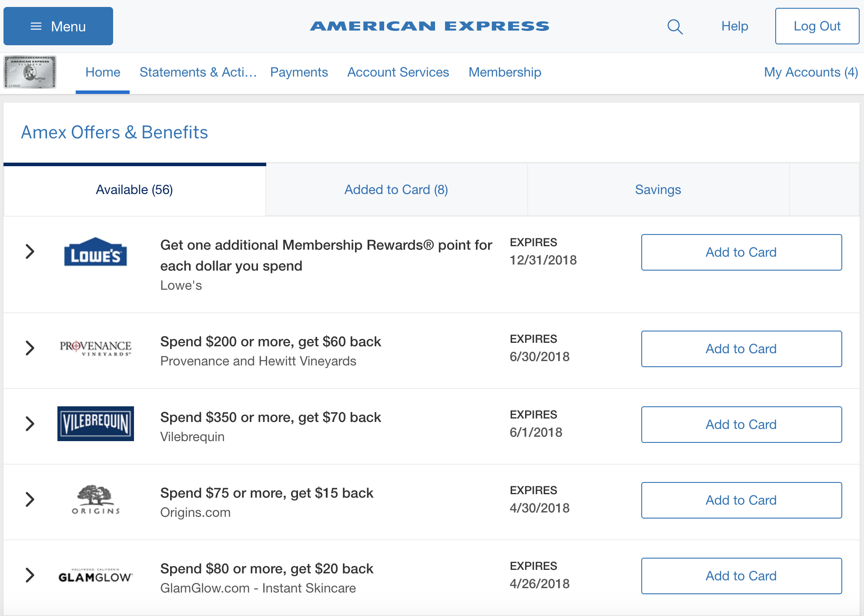Add the GlamGlow offer to card
This screenshot has width=864, height=616.
(x=741, y=576)
